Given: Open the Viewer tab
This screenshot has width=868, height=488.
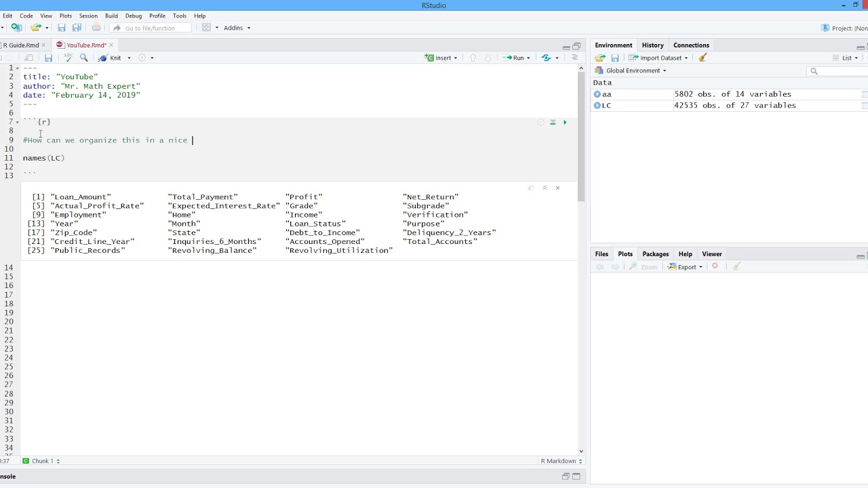Looking at the screenshot, I should pyautogui.click(x=712, y=254).
